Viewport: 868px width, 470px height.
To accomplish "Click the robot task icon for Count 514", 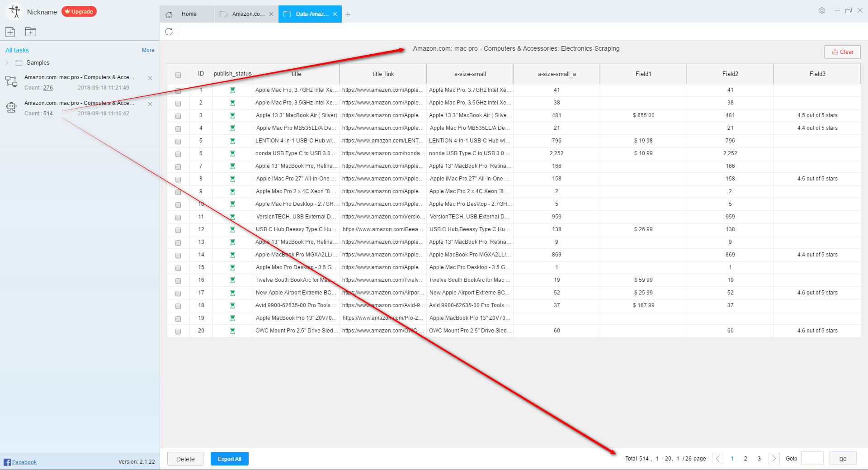I will pos(11,107).
